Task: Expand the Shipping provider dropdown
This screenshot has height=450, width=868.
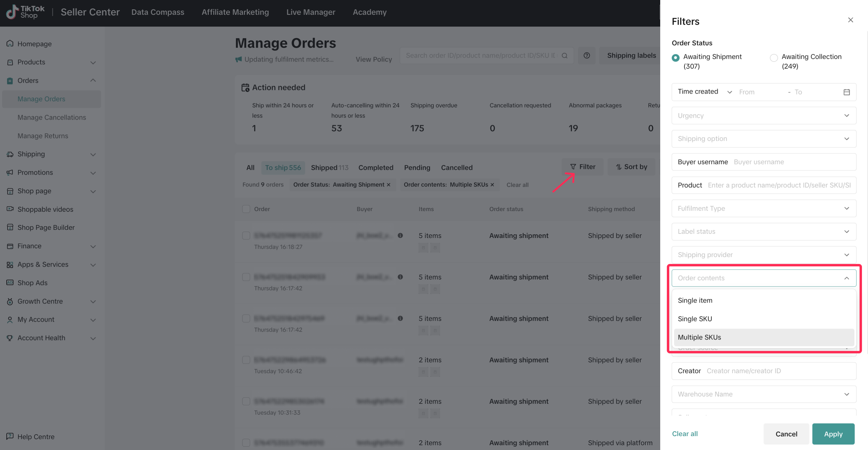Action: [764, 255]
